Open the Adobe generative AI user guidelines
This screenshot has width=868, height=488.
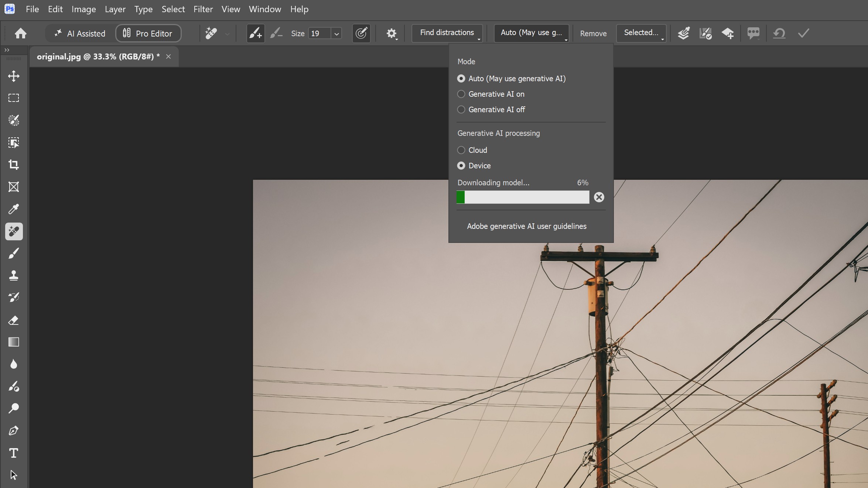tap(527, 226)
